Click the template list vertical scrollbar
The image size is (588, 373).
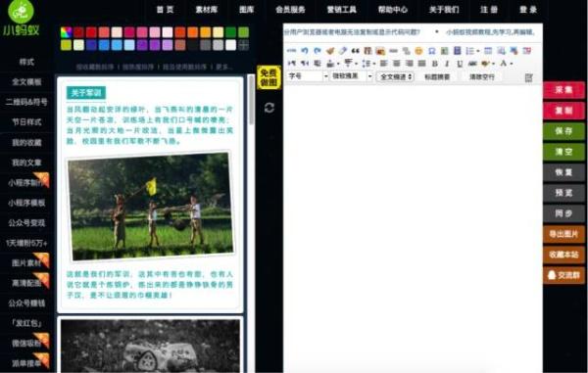[251, 101]
